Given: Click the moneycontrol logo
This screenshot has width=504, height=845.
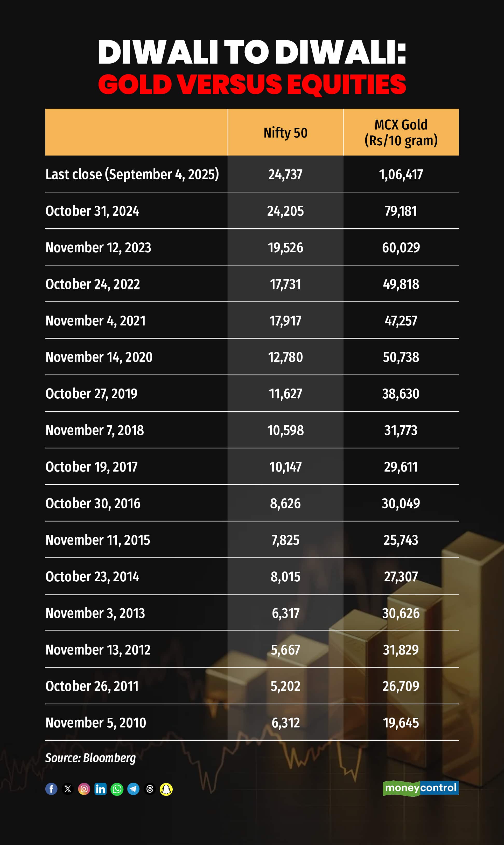Looking at the screenshot, I should pyautogui.click(x=421, y=788).
